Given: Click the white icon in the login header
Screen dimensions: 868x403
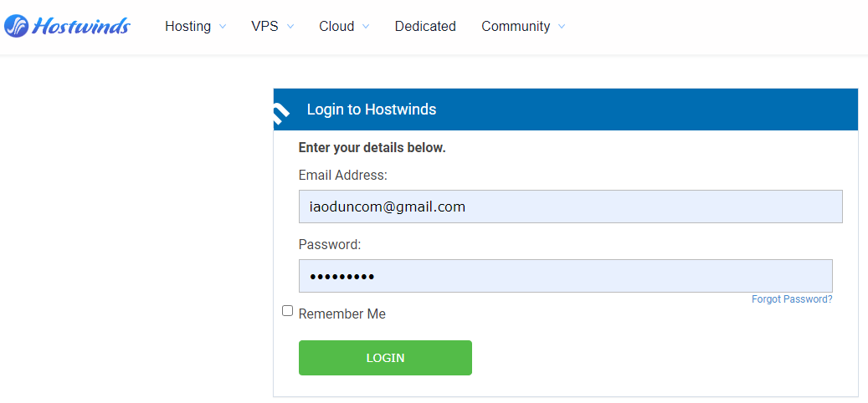Looking at the screenshot, I should point(281,111).
